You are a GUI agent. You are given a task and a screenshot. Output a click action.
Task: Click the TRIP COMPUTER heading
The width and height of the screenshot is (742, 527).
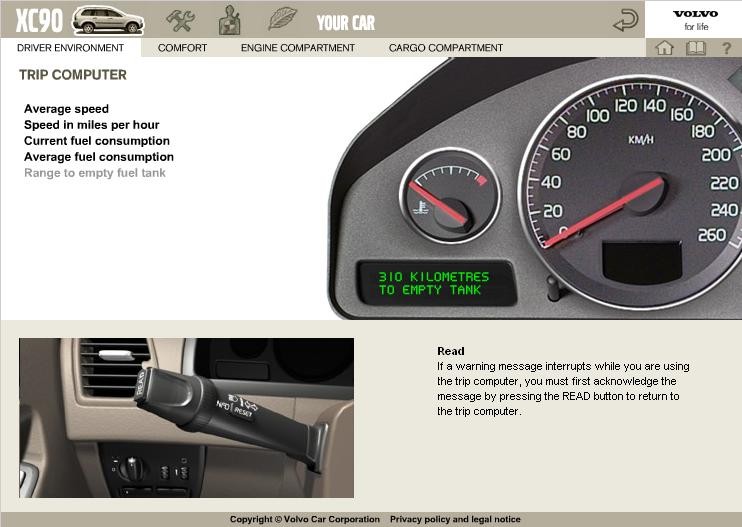pos(73,75)
